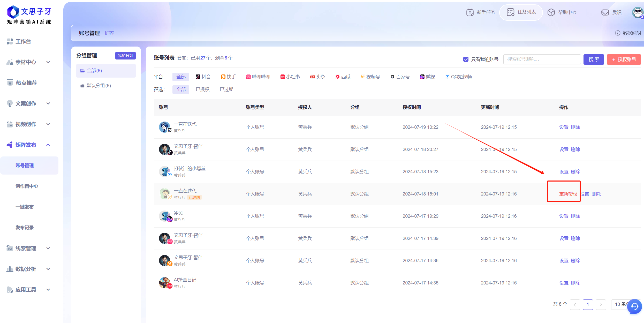Filter platform by 抖音 icon

pos(198,77)
